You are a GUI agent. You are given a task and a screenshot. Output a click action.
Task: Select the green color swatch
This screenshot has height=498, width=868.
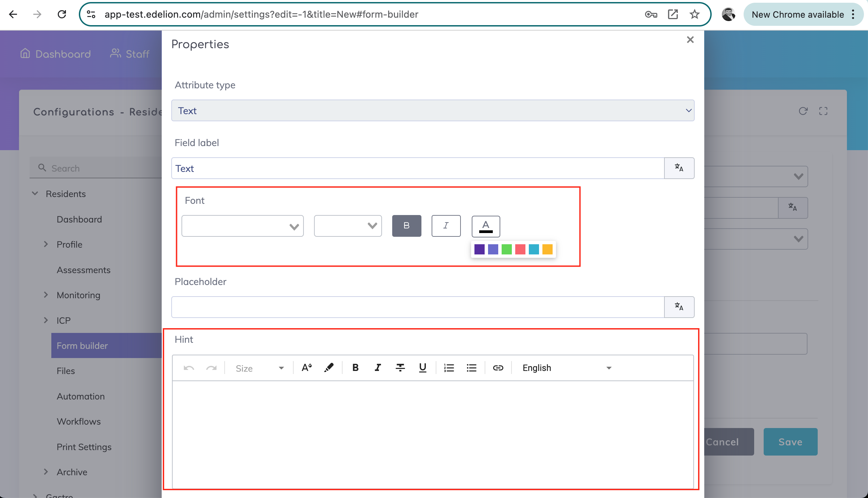tap(506, 249)
